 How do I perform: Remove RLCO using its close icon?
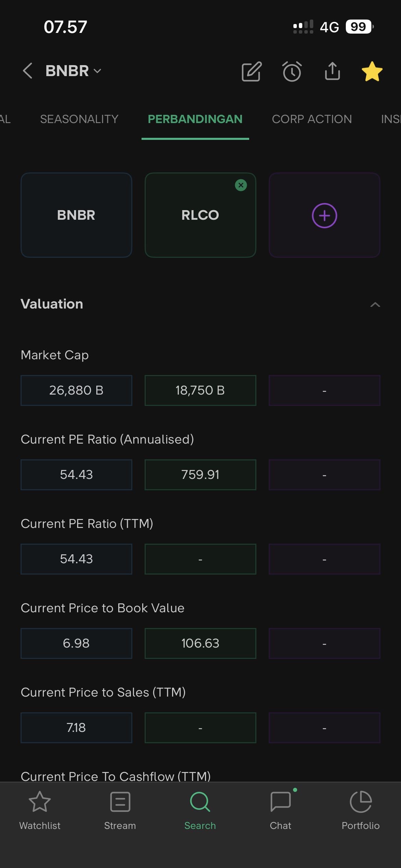(x=241, y=185)
